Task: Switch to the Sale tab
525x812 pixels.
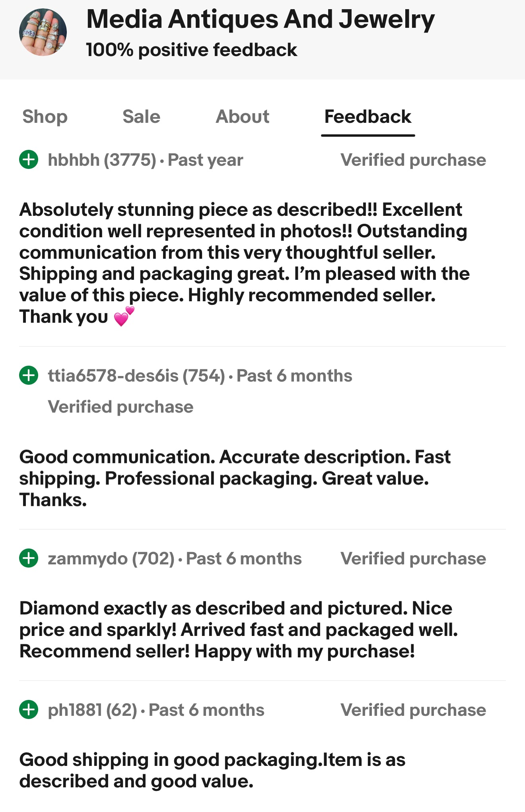Action: 141,117
